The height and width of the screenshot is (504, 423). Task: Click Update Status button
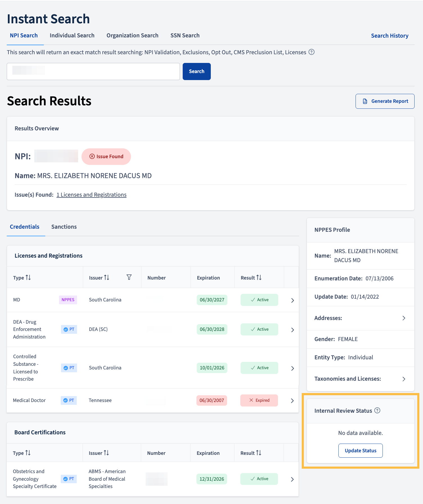[x=360, y=451]
